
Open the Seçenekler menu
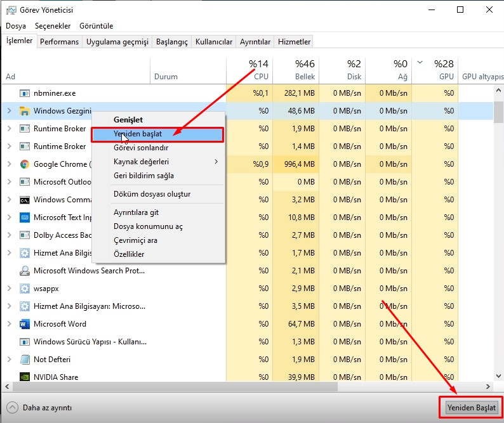click(53, 26)
